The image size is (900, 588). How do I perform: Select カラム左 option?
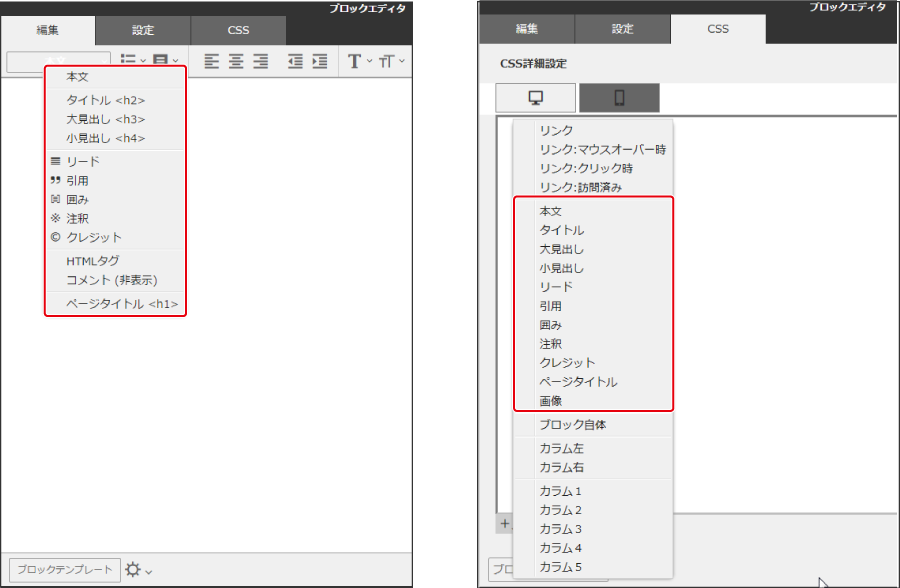coord(593,448)
